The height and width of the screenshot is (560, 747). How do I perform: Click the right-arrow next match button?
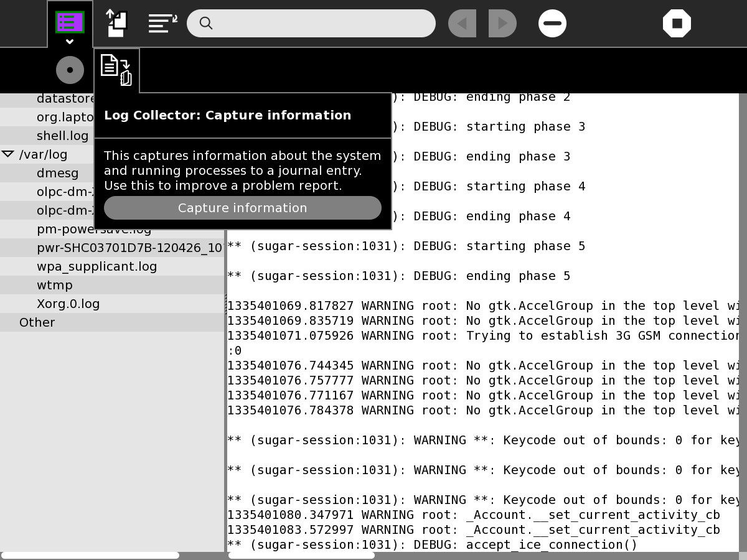[502, 24]
